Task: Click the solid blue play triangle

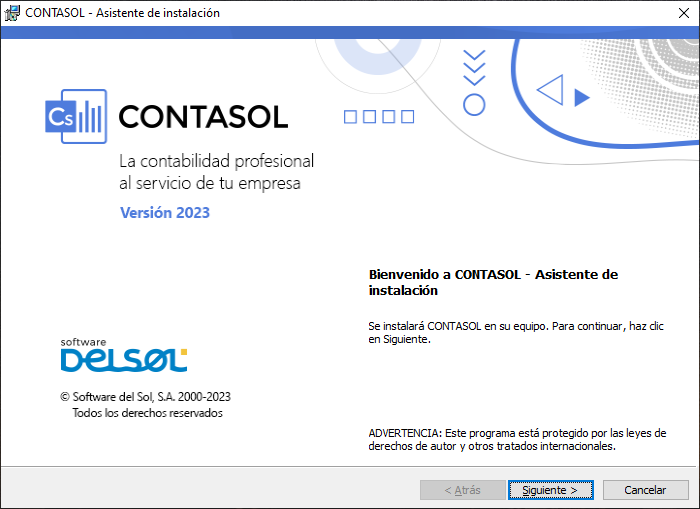Action: (x=582, y=97)
